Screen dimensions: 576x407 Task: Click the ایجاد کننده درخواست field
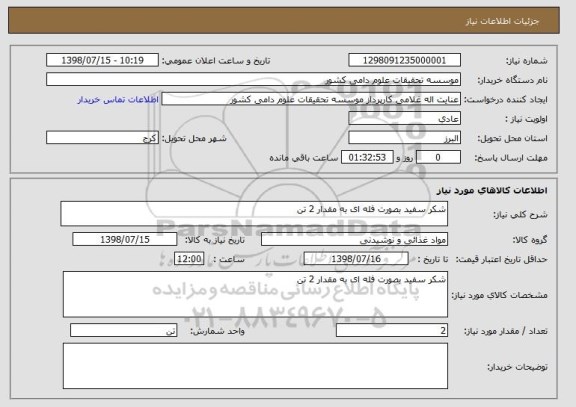pos(311,99)
